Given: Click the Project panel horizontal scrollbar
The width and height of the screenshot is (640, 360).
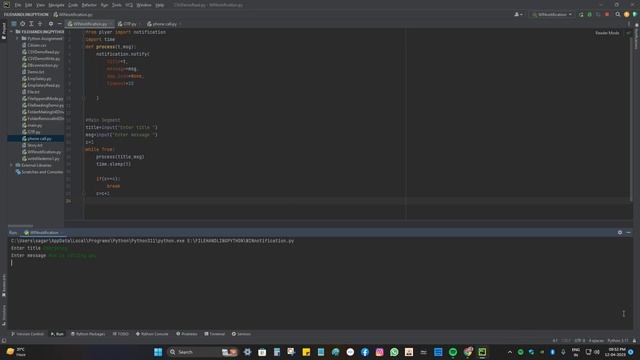Looking at the screenshot, I should tap(20, 225).
